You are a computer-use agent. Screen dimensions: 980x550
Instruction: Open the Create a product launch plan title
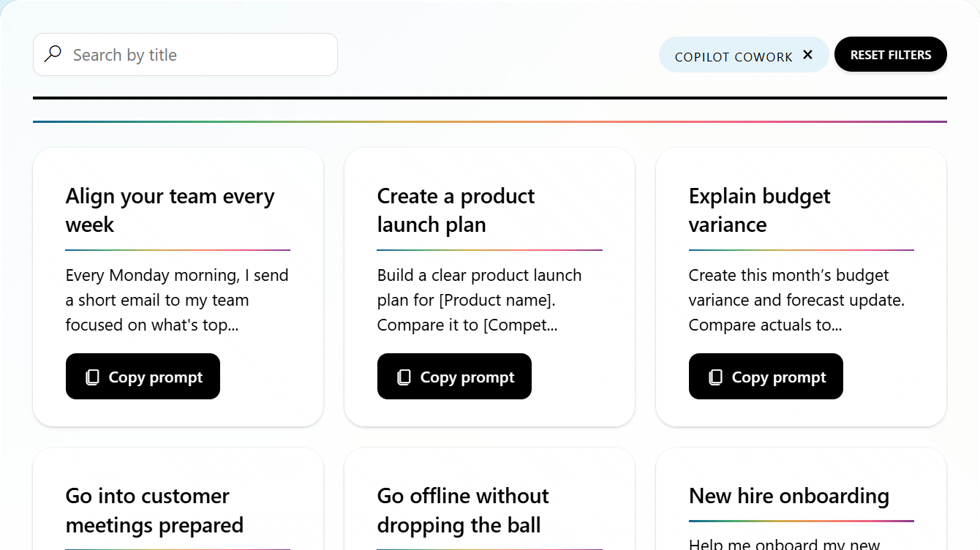point(456,210)
